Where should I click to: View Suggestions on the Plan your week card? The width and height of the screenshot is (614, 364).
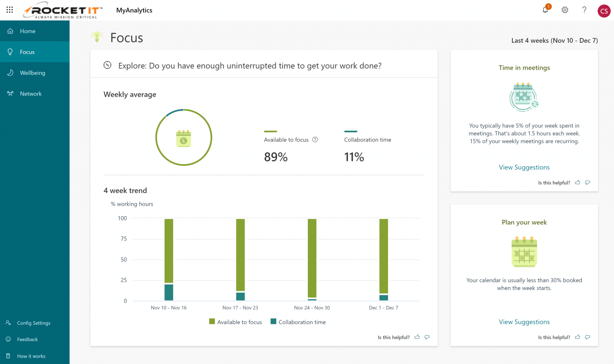[524, 322]
